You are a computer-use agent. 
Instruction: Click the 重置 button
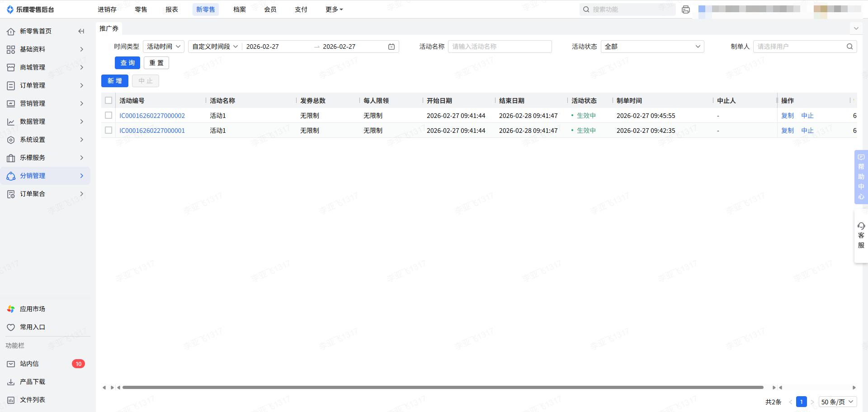[x=156, y=63]
